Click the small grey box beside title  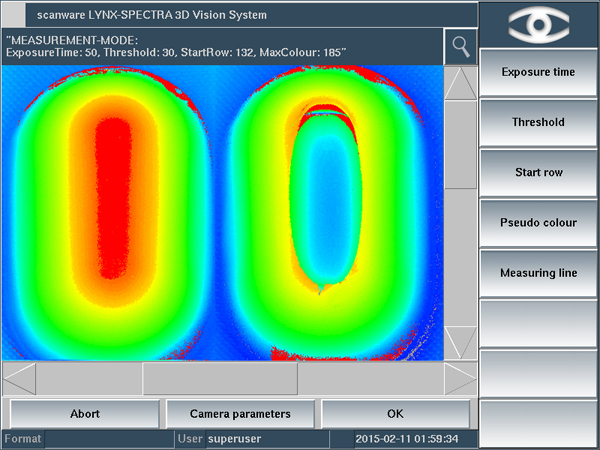[x=14, y=15]
